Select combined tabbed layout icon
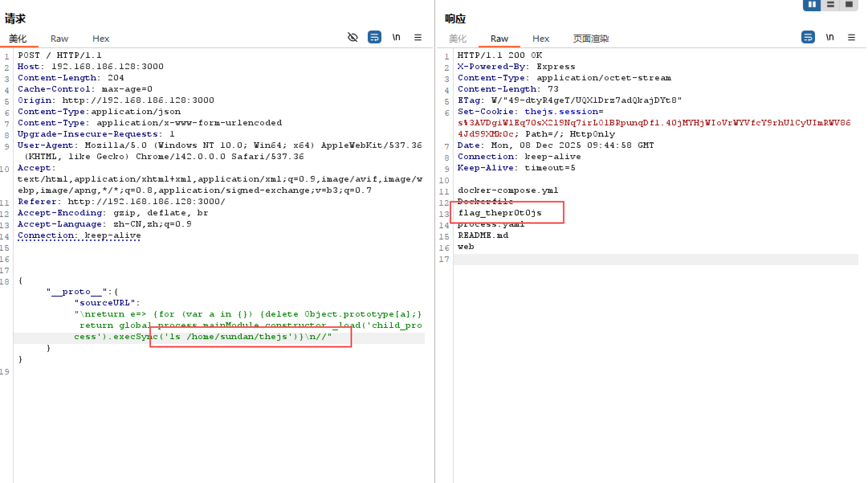Viewport: 868px width, 483px height. pos(849,5)
